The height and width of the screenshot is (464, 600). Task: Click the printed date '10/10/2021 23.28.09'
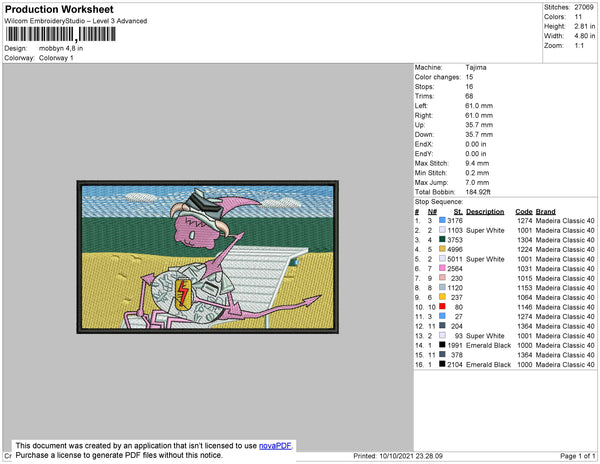point(411,456)
